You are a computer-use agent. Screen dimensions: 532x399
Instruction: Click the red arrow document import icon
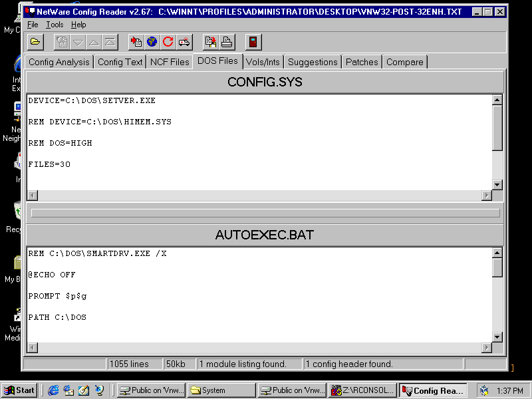(136, 42)
